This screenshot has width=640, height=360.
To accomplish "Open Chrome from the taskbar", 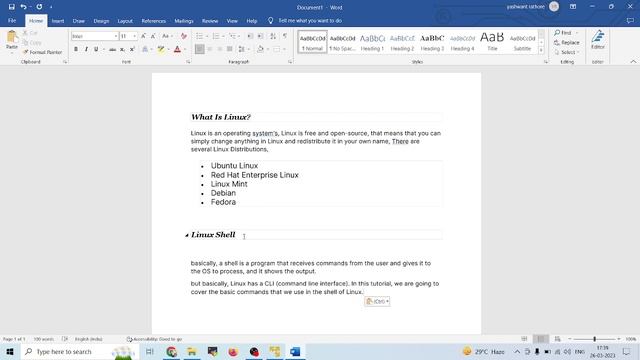I will 171,351.
